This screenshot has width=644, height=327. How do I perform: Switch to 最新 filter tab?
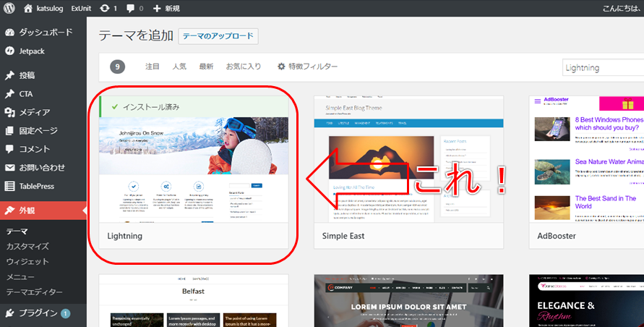[206, 67]
